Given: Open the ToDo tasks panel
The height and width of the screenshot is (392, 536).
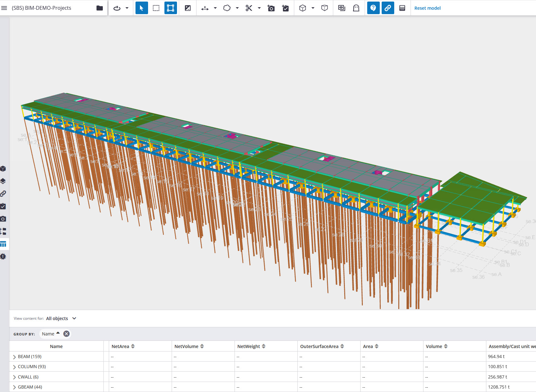Looking at the screenshot, I should (3, 206).
